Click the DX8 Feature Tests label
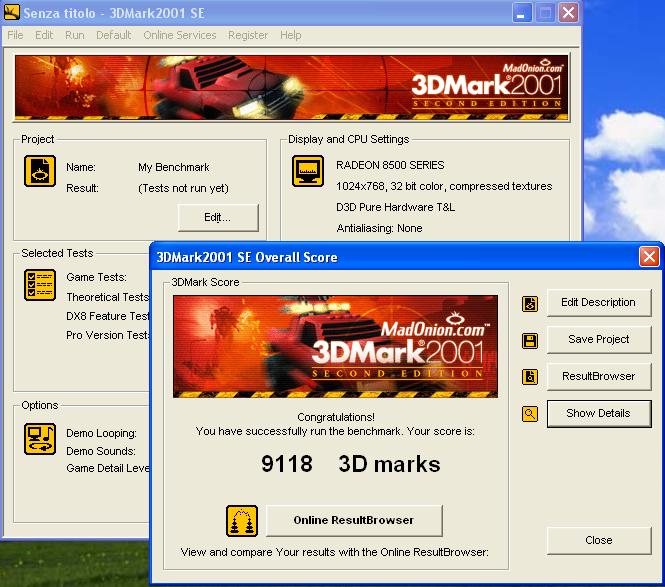This screenshot has height=587, width=665. [x=108, y=316]
